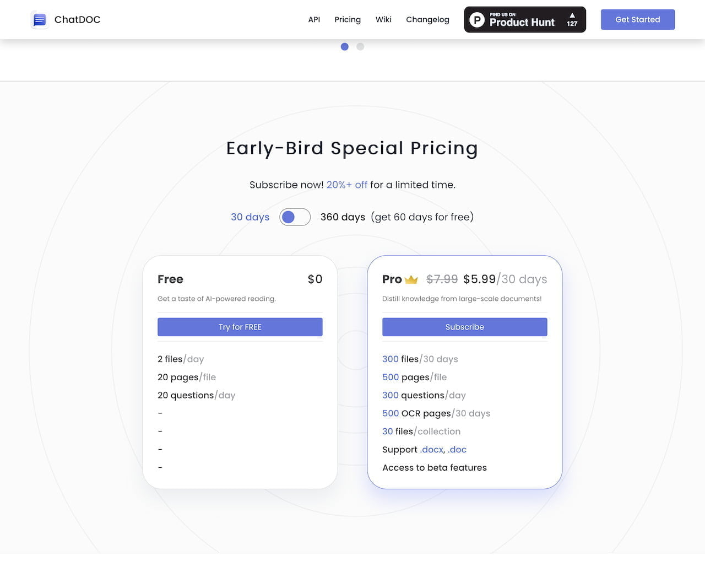
Task: Select the "30 days" billing label
Action: click(250, 217)
